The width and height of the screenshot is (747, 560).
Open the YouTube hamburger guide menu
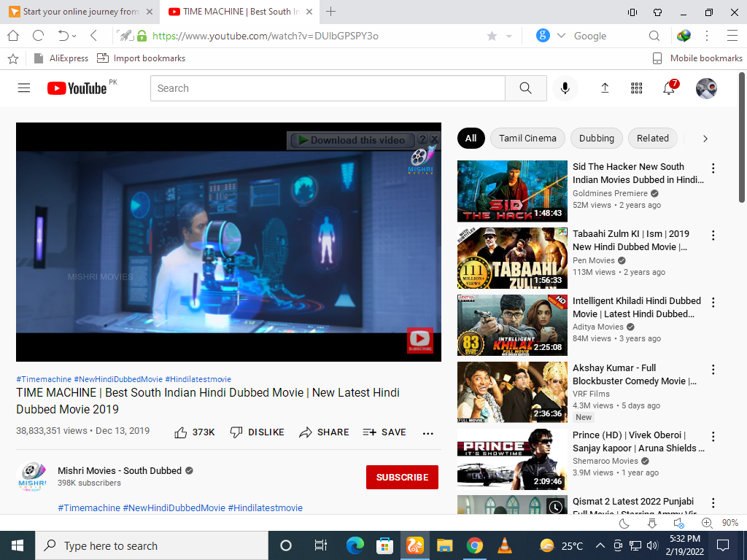coord(24,88)
